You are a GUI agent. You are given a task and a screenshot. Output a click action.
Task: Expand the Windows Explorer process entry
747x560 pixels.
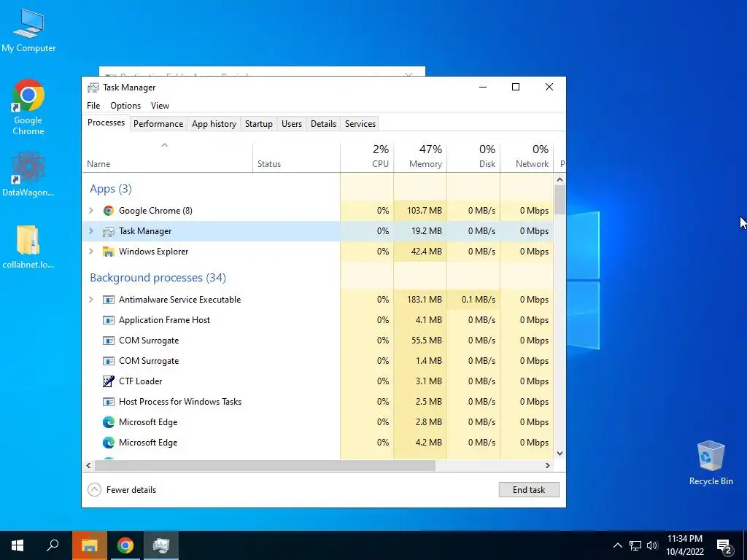[91, 252]
